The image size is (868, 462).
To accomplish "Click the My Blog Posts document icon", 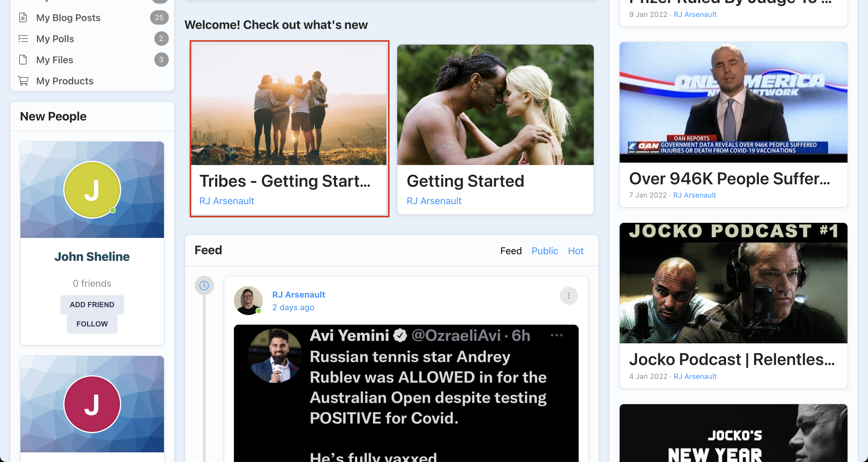I will click(x=23, y=17).
